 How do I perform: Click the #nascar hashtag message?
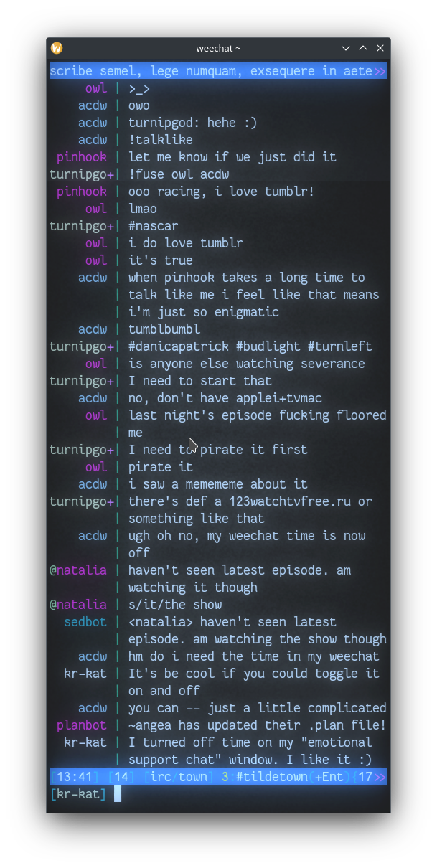point(153,226)
